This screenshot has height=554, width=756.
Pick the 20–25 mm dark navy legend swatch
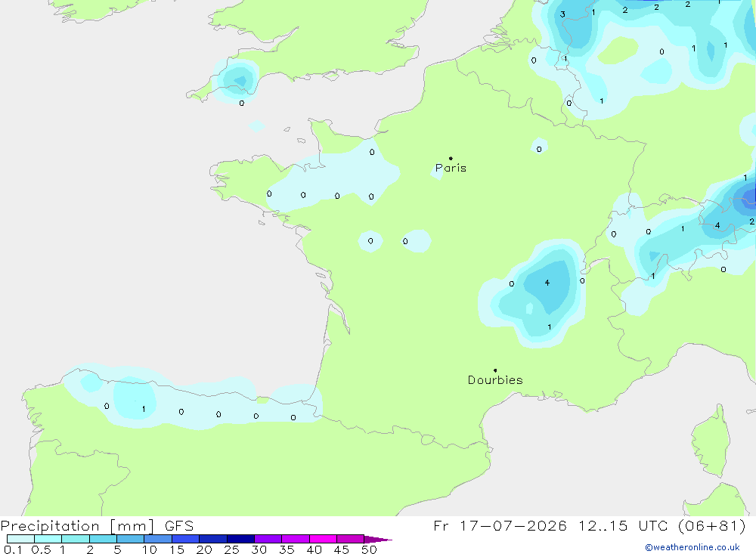213,539
